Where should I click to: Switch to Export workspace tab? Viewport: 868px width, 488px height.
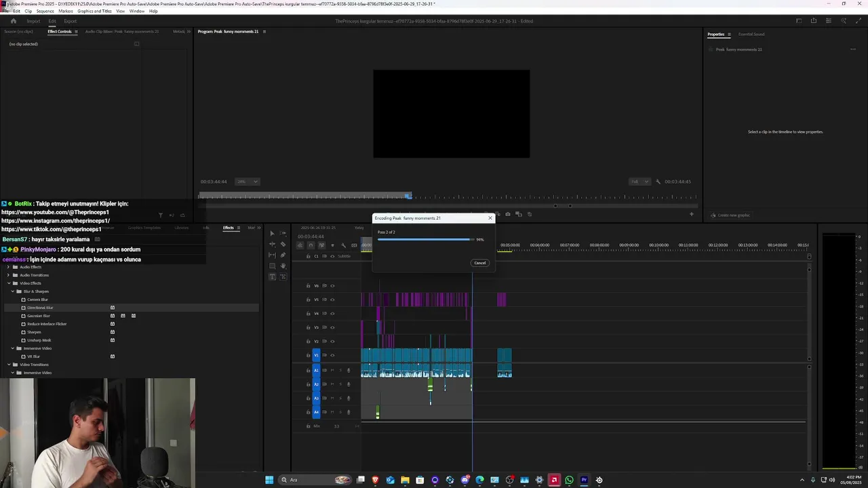click(x=71, y=21)
